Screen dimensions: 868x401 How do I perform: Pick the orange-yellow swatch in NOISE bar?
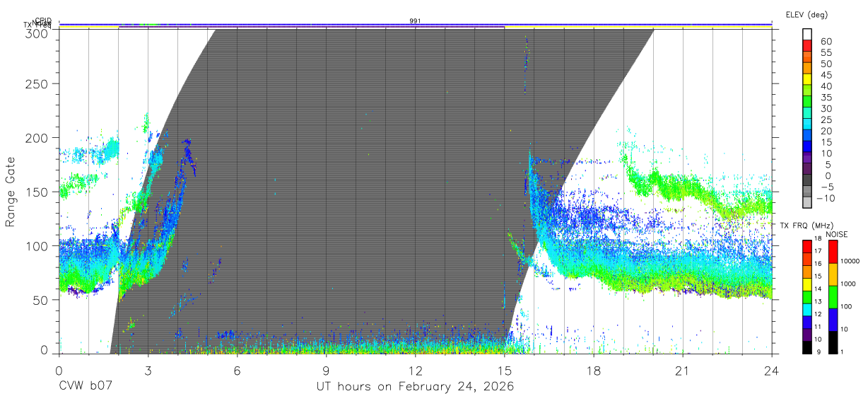pyautogui.click(x=832, y=274)
